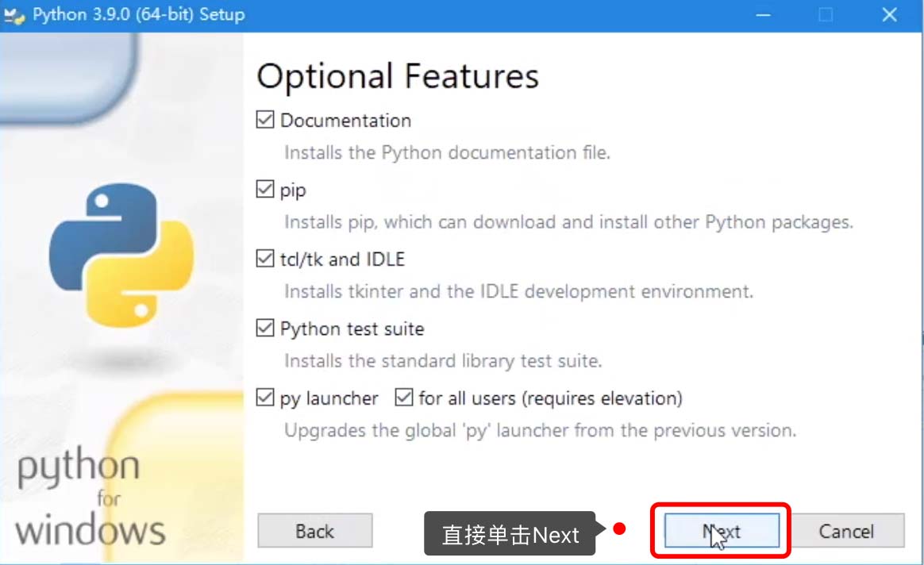The height and width of the screenshot is (565, 924).
Task: Uncheck the Python test suite checkbox
Action: pyautogui.click(x=265, y=329)
